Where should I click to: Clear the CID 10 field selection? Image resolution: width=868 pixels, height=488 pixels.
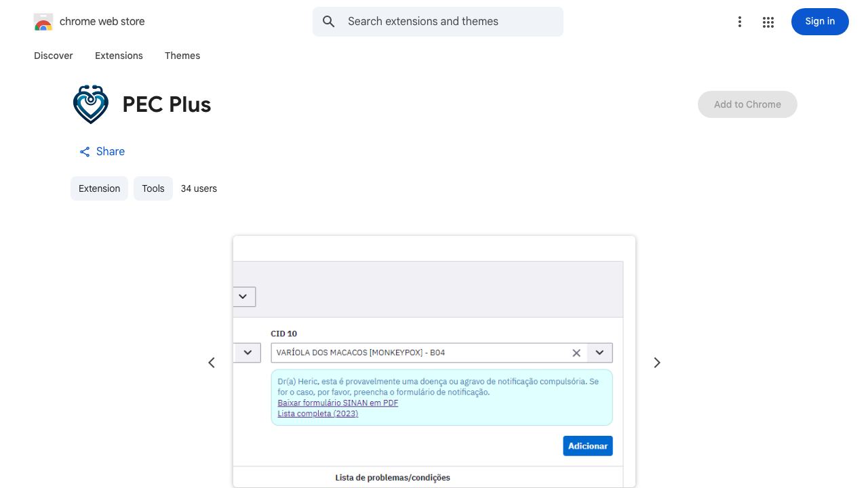point(576,352)
